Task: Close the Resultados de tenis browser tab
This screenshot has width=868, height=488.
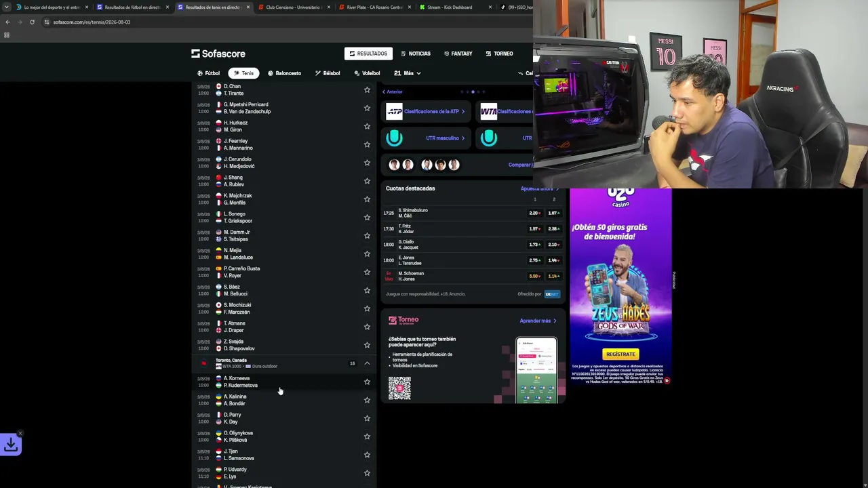Action: click(x=248, y=7)
